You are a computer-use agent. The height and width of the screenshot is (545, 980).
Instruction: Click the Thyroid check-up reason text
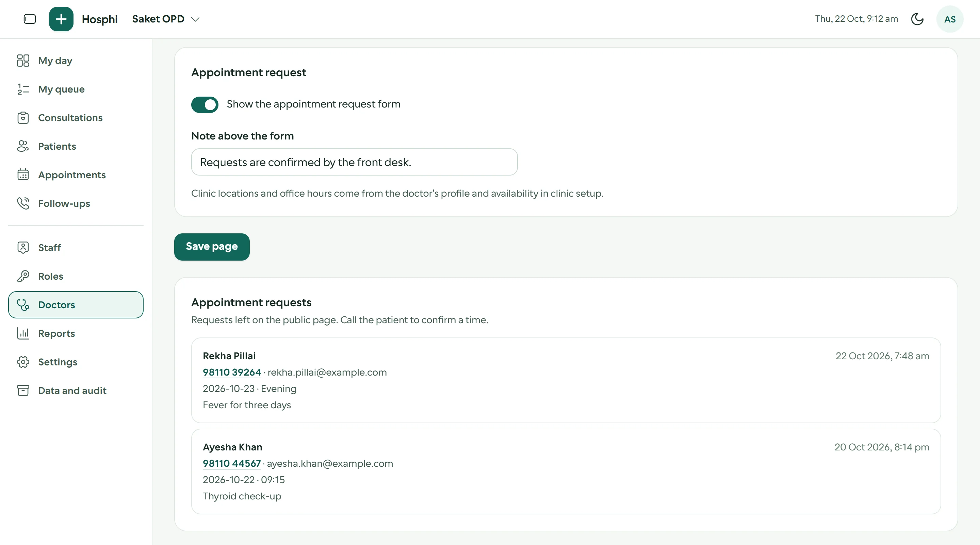pyautogui.click(x=242, y=496)
